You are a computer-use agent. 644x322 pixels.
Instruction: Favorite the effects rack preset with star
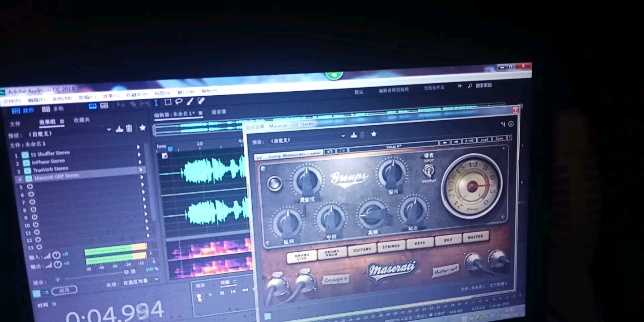point(142,127)
